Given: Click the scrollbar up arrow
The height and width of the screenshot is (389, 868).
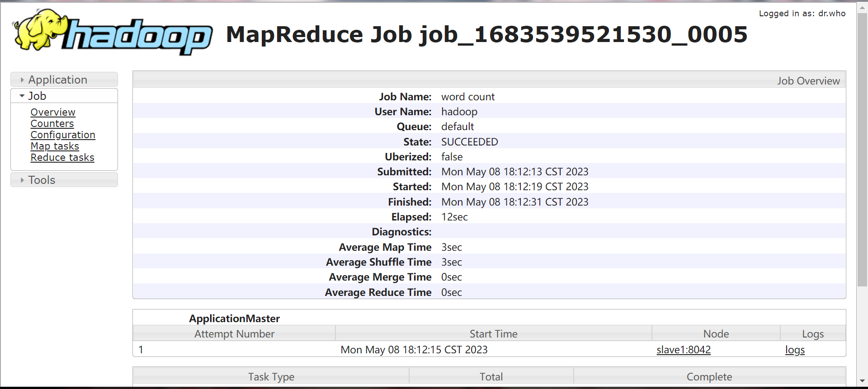Looking at the screenshot, I should 862,8.
